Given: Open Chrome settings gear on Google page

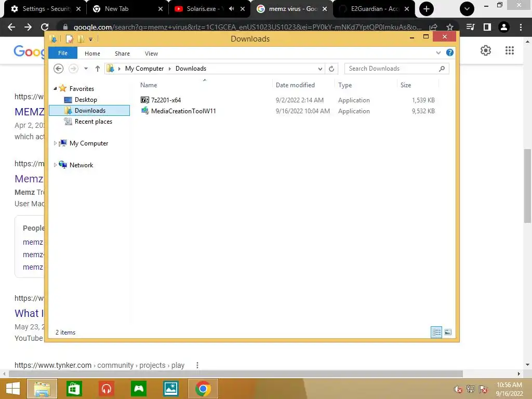Looking at the screenshot, I should click(486, 50).
